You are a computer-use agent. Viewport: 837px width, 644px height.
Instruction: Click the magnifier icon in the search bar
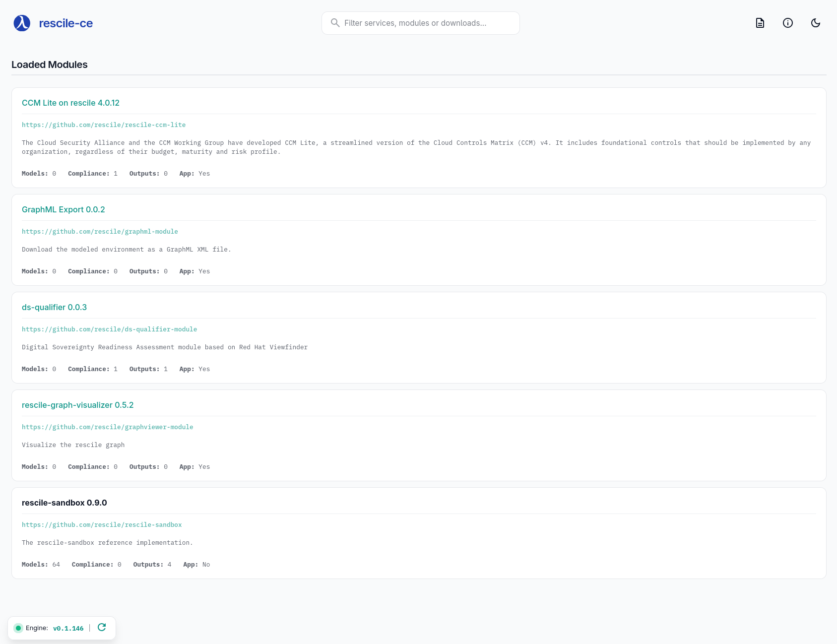pos(335,23)
